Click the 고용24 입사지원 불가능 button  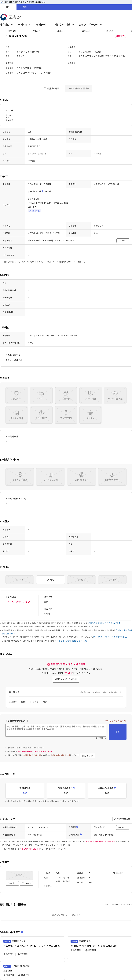point(78,88)
